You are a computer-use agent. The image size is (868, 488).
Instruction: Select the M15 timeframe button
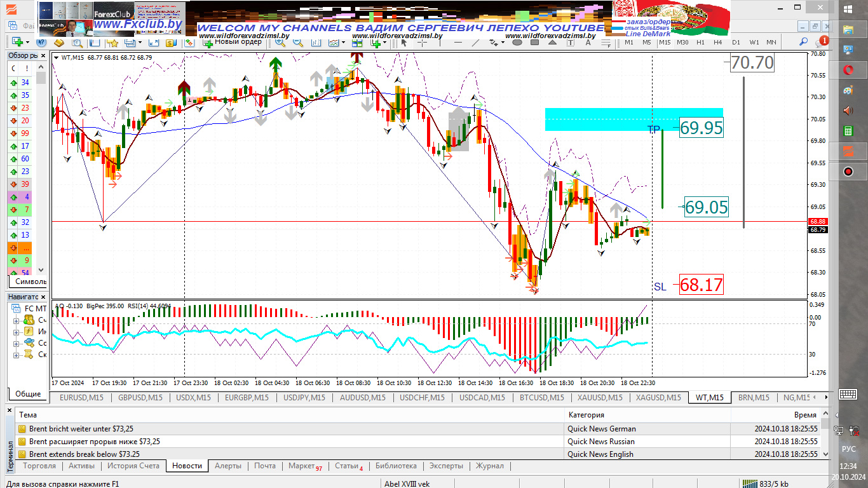tap(664, 42)
